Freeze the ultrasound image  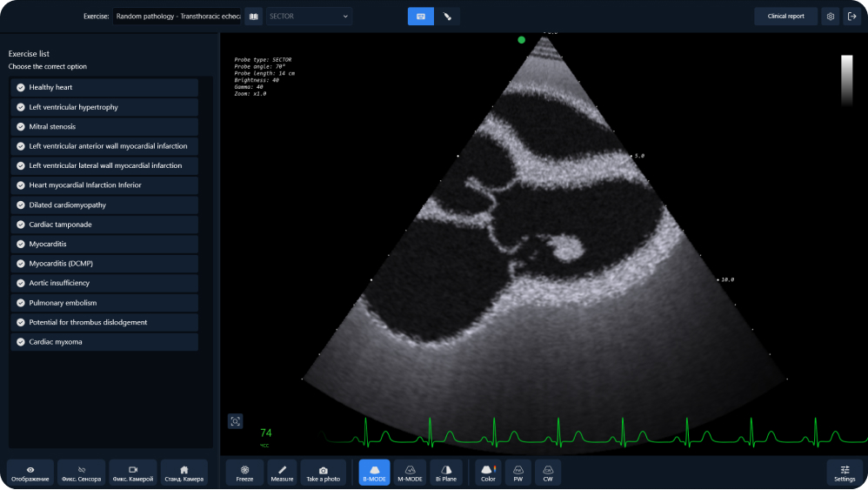click(x=244, y=473)
